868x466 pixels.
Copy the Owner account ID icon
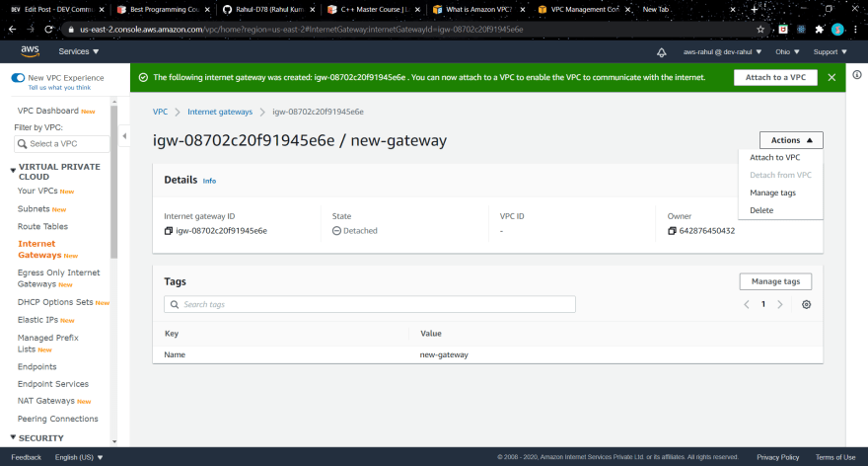tap(672, 231)
